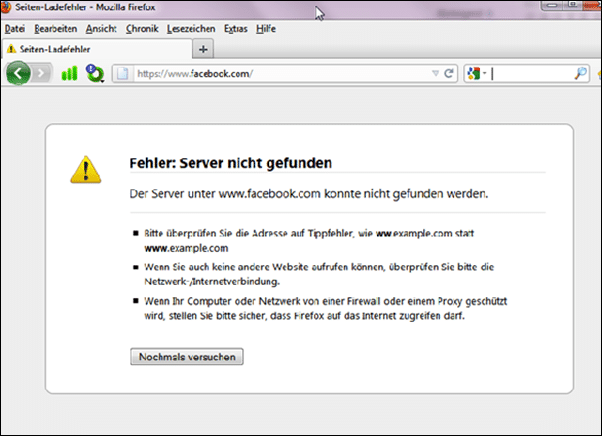Select the Seiten-Ladefehler tab
This screenshot has height=436, width=602.
(x=96, y=49)
